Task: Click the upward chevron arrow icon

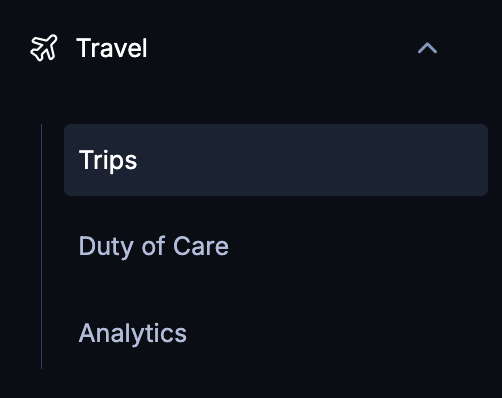Action: pyautogui.click(x=427, y=48)
